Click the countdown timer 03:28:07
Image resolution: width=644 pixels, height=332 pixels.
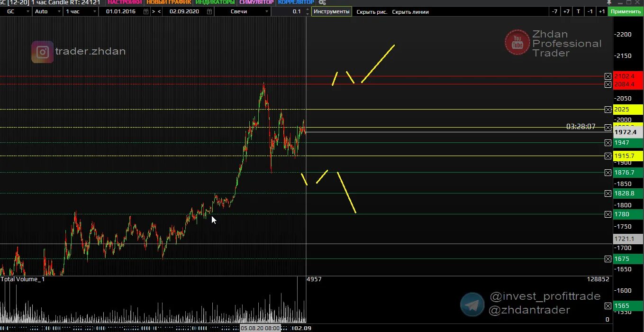pos(581,127)
